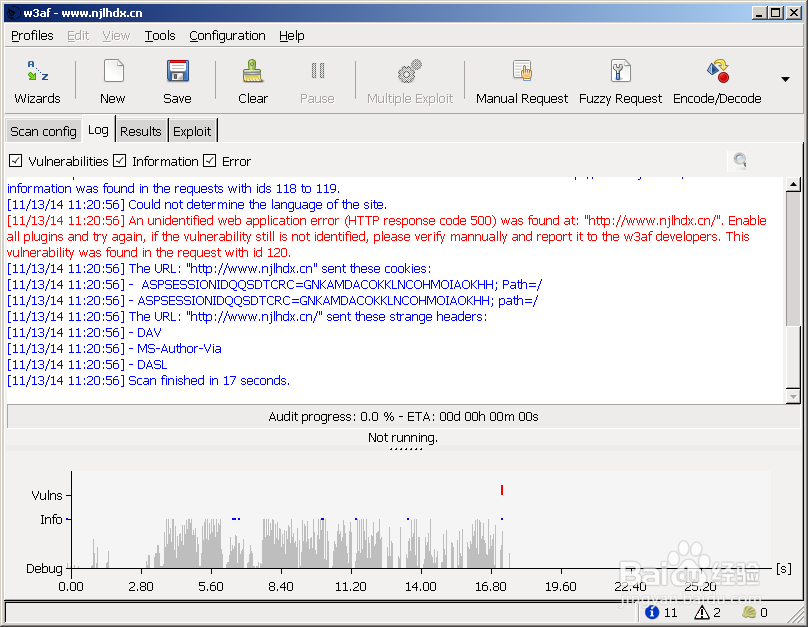This screenshot has height=627, width=808.
Task: Open the Help menu
Action: tap(292, 36)
